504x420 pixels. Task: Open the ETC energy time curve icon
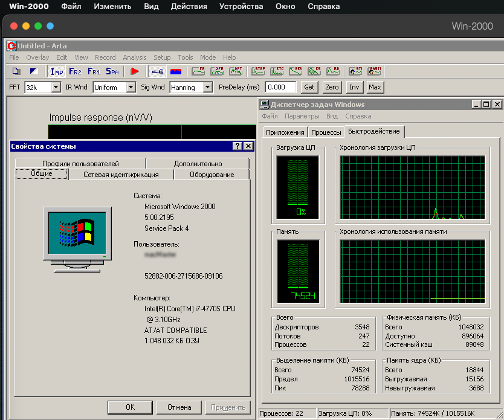tap(277, 71)
